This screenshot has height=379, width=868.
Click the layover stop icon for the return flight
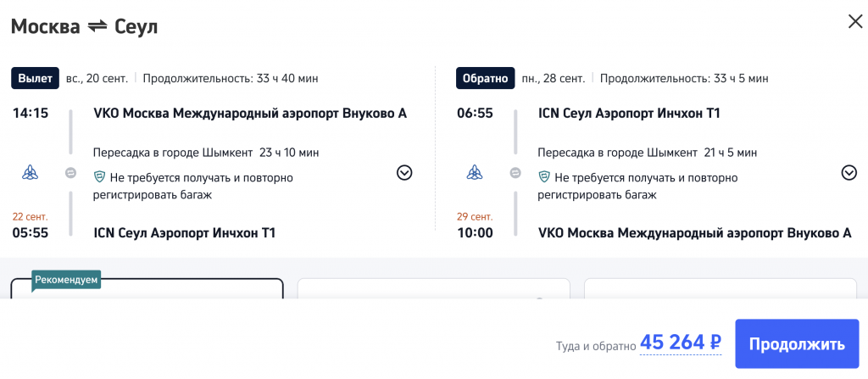tap(515, 173)
